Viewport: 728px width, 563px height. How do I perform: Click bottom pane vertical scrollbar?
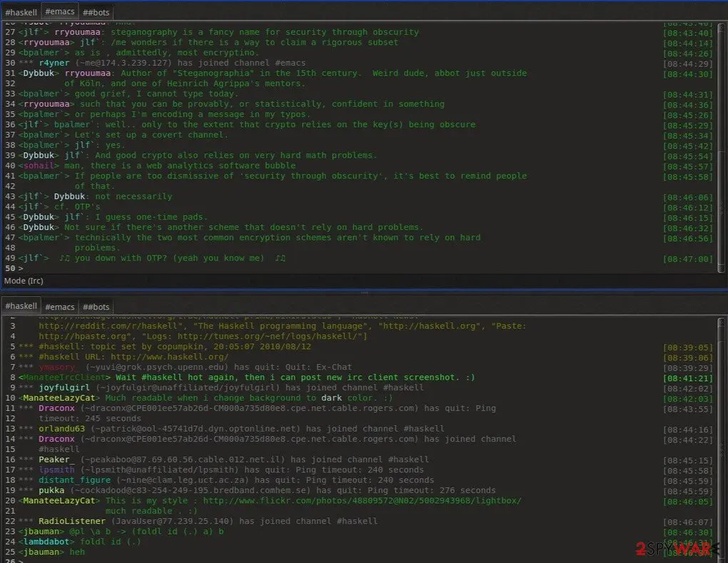point(721,439)
